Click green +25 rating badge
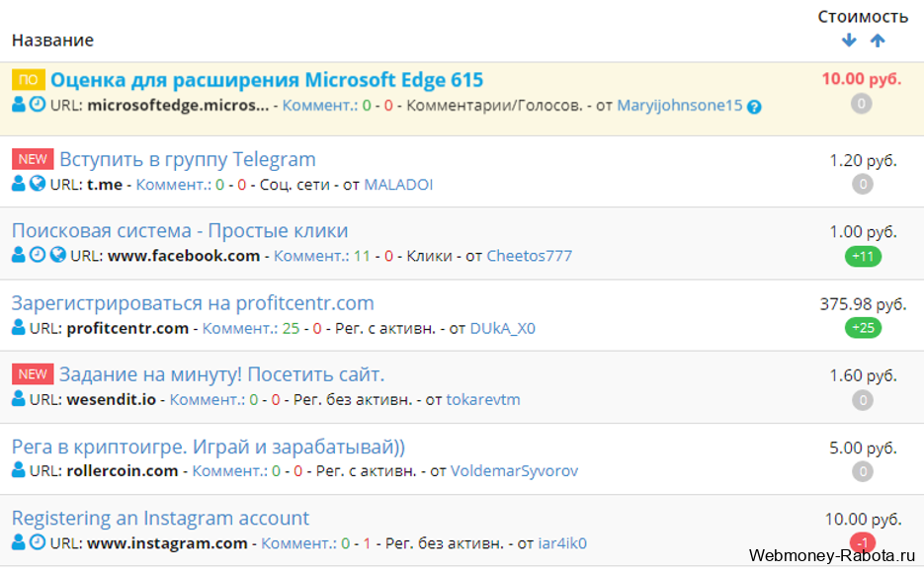Image resolution: width=924 pixels, height=573 pixels. (x=863, y=328)
